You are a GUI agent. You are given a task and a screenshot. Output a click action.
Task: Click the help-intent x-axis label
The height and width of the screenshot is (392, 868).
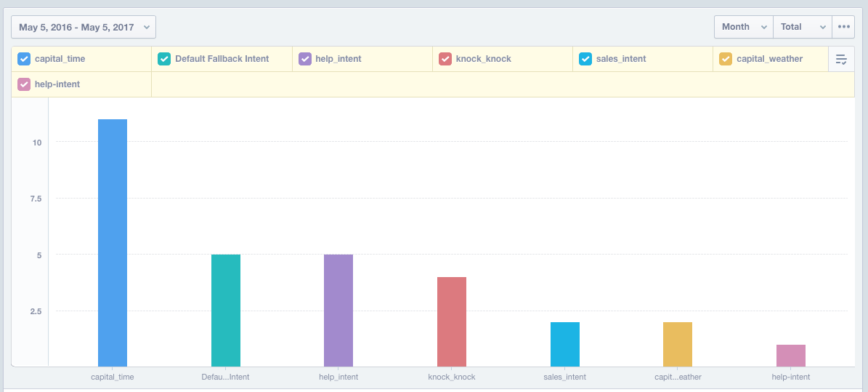790,377
